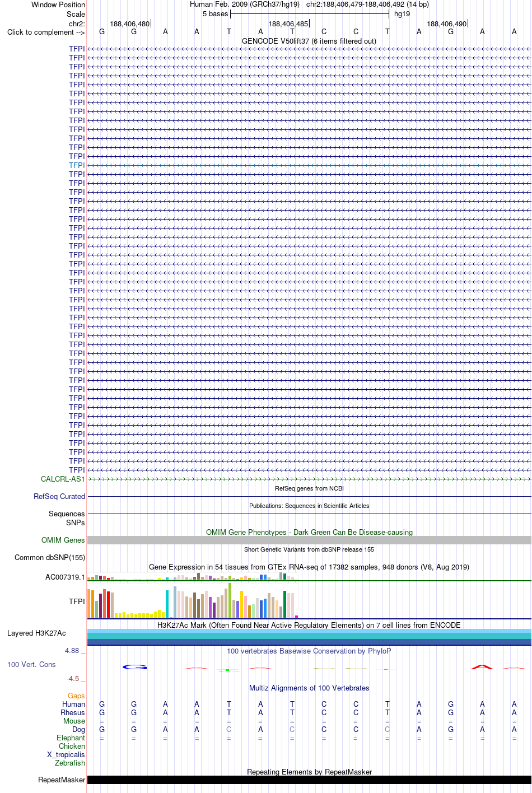
Task: Click the GTEx Gene Expression track title
Action: coord(309,567)
